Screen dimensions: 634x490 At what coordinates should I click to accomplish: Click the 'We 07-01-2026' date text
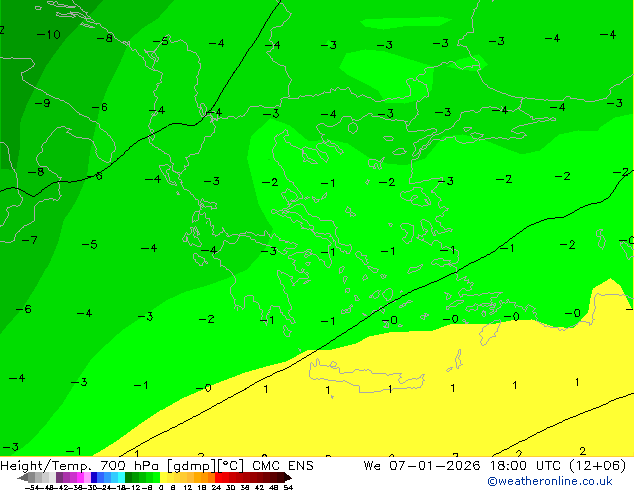(422, 466)
